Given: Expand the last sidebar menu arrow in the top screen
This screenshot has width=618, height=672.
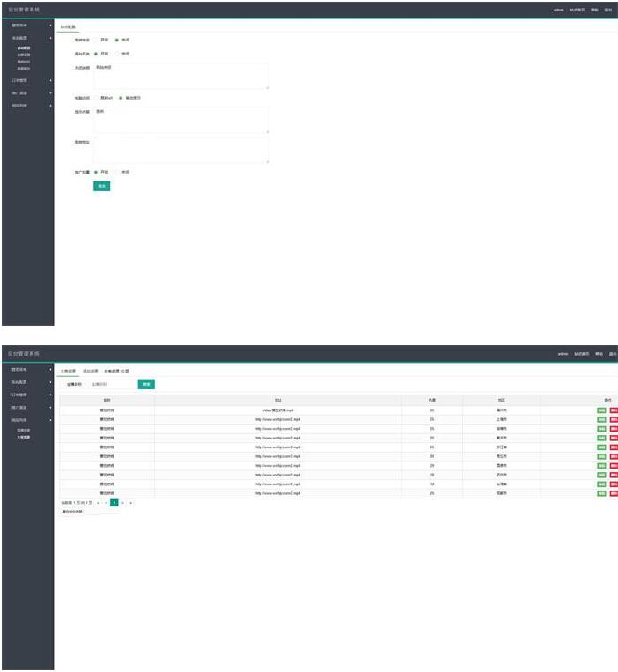Looking at the screenshot, I should (50, 106).
